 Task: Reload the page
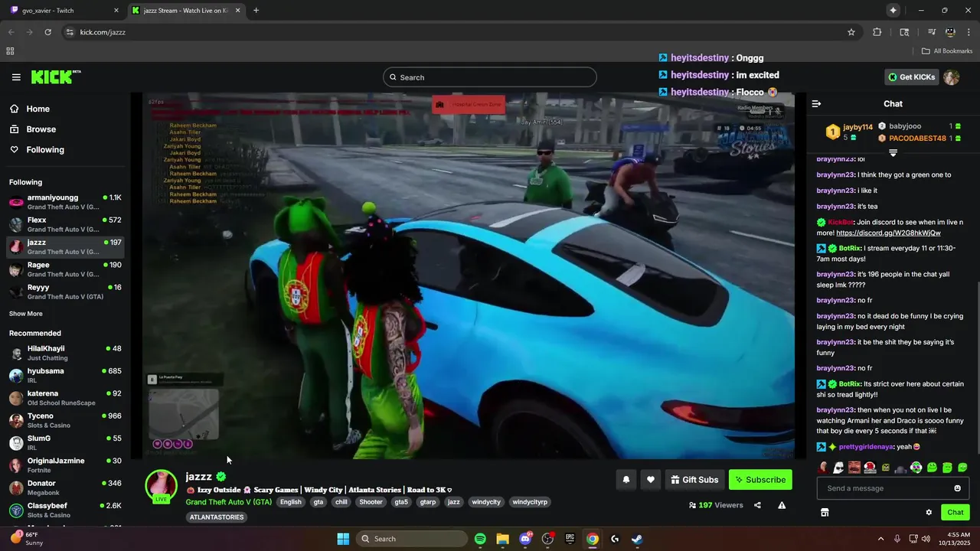47,32
